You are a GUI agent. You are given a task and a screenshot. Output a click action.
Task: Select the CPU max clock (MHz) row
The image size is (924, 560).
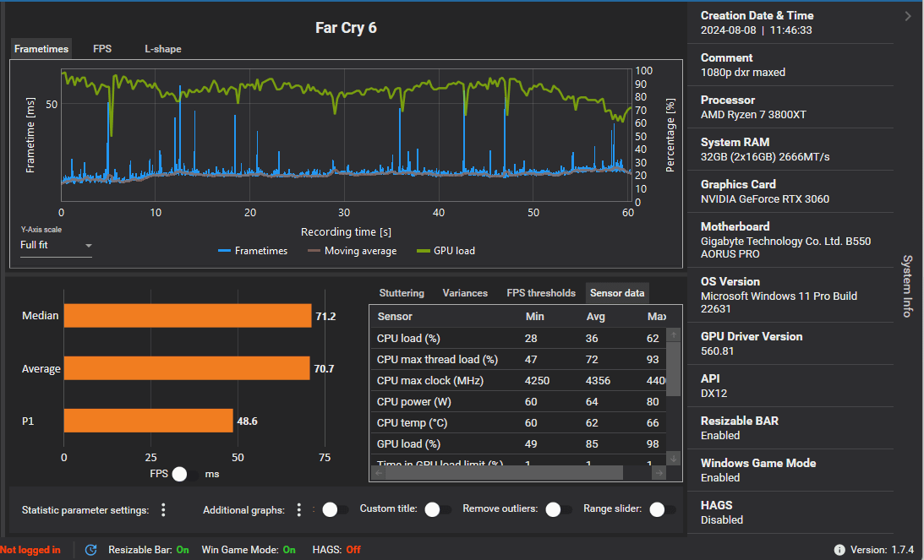click(x=518, y=380)
